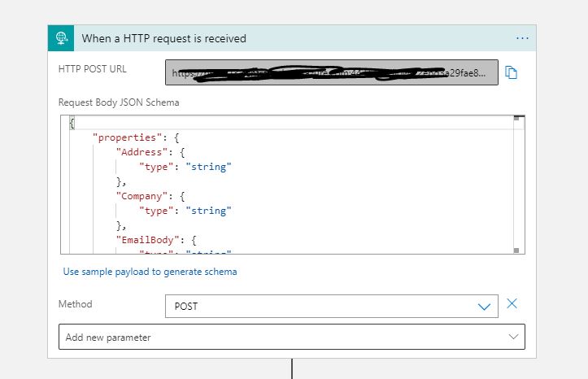Click the schema editor vertical scrollbar
The width and height of the screenshot is (588, 379).
[x=516, y=185]
